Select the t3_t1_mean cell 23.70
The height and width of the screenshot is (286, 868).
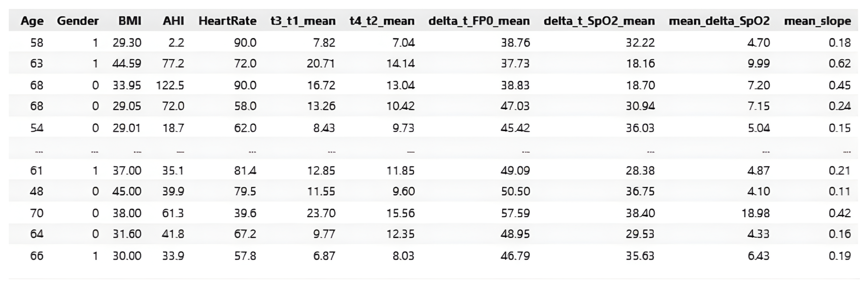coord(321,213)
